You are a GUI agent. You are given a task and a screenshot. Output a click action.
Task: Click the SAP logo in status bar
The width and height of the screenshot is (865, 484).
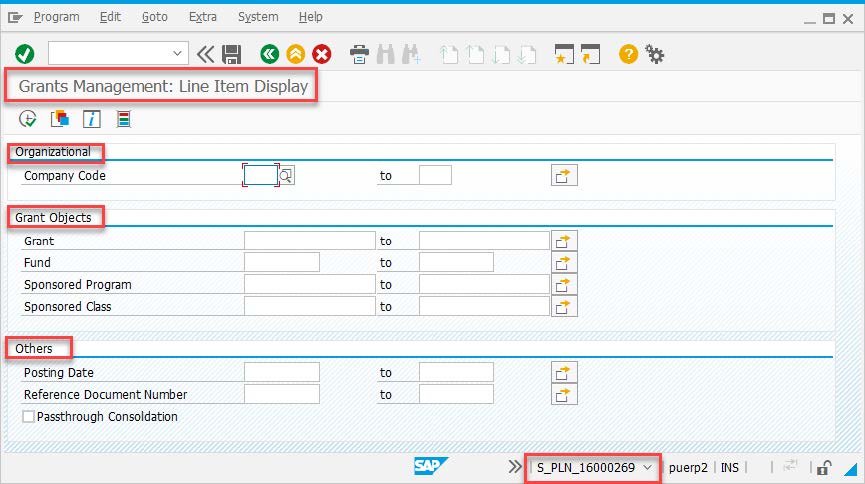tap(431, 466)
